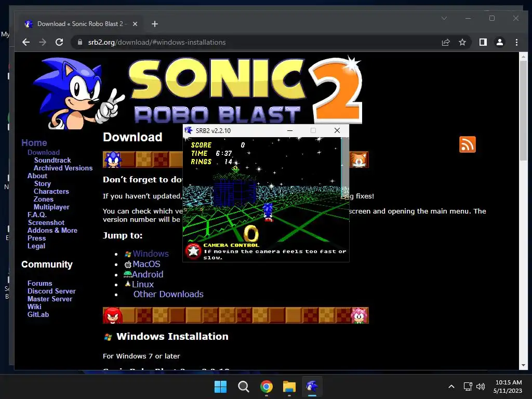The image size is (532, 399).
Task: Click the orange RSS feed icon
Action: 468,144
